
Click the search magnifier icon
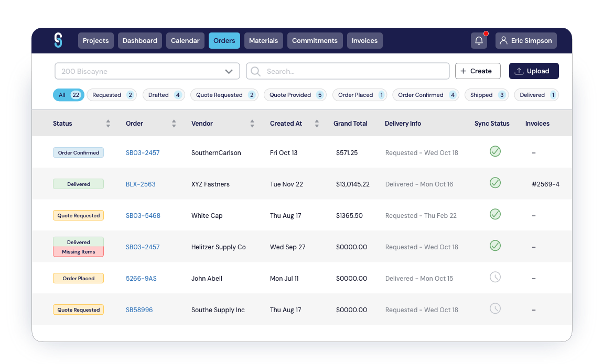tap(255, 71)
